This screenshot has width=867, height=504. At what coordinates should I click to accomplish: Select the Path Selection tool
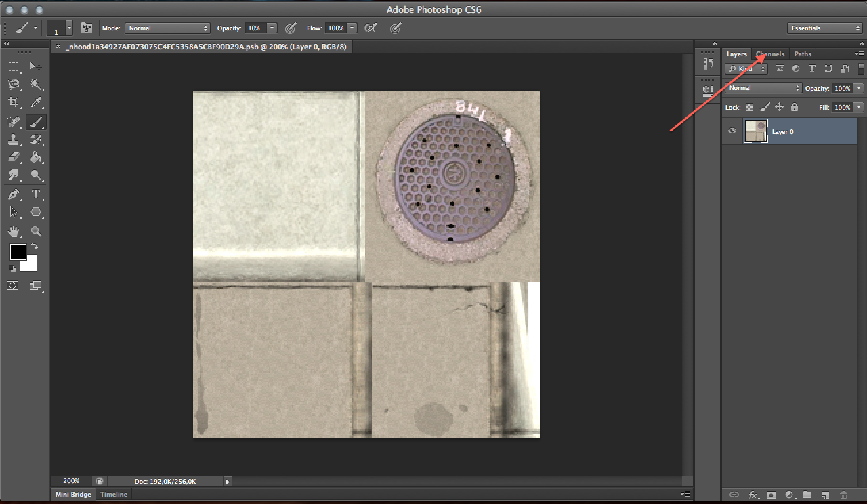point(14,212)
